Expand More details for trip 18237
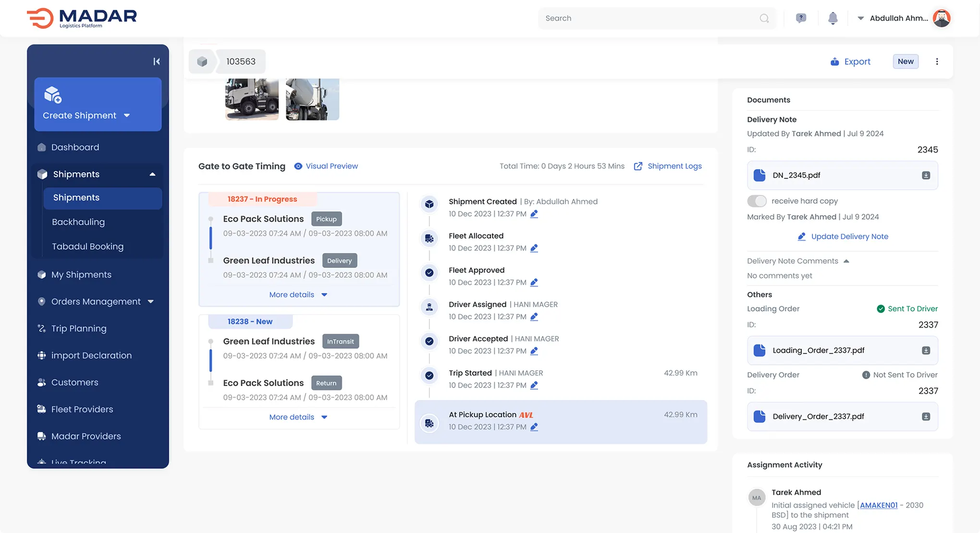The width and height of the screenshot is (980, 533). (x=298, y=295)
